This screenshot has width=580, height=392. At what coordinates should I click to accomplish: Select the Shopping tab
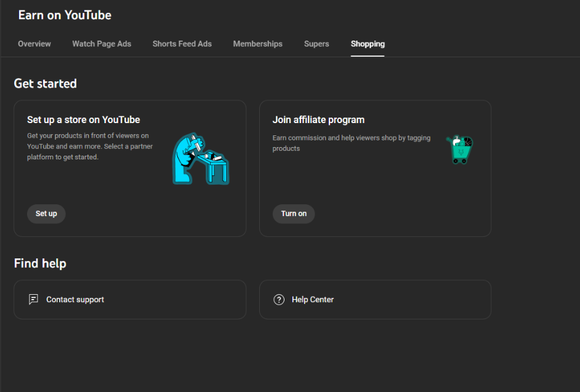pyautogui.click(x=368, y=44)
